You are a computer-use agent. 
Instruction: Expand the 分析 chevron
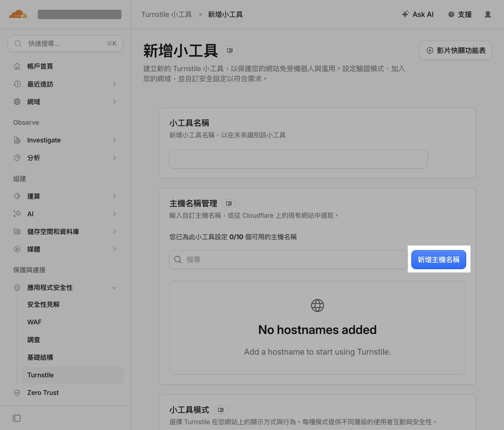pyautogui.click(x=114, y=158)
